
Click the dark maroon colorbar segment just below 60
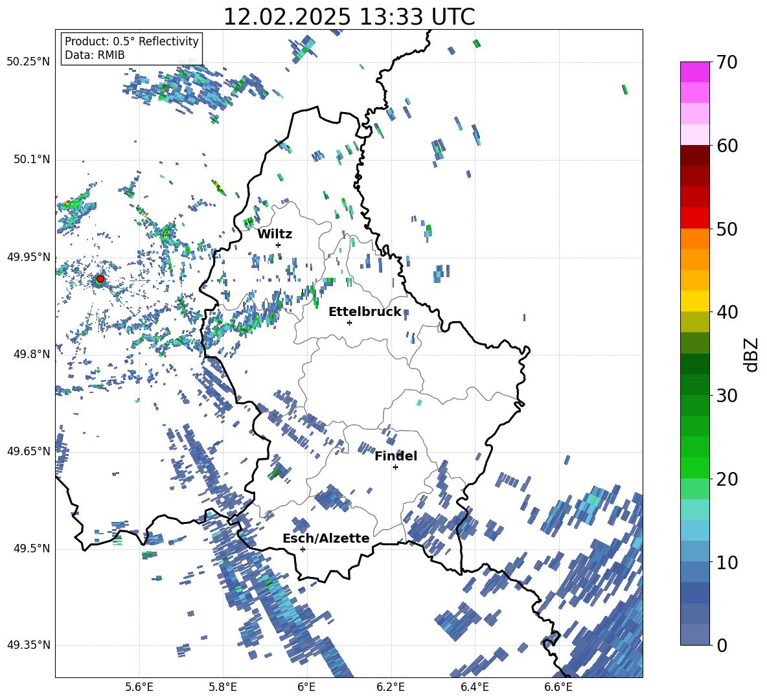[694, 155]
